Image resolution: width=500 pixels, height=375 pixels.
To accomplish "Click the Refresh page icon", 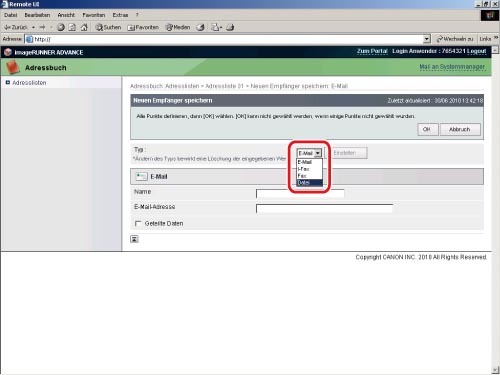I will [x=72, y=27].
